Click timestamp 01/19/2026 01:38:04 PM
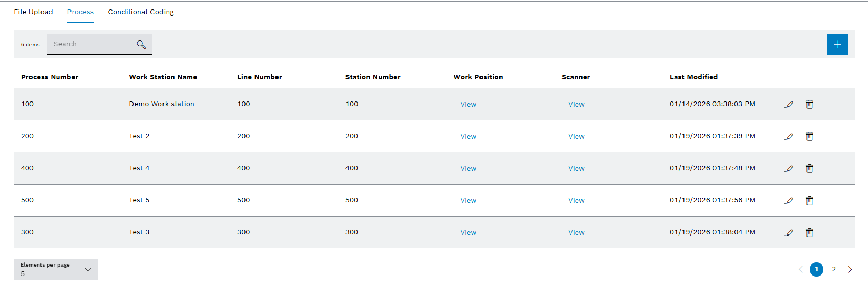The image size is (868, 306). (712, 232)
